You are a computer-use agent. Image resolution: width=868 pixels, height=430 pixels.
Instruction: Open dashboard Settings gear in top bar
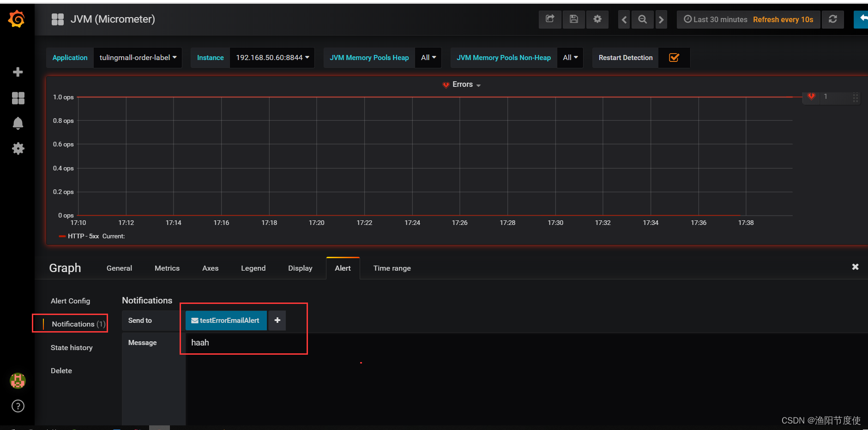pos(597,19)
